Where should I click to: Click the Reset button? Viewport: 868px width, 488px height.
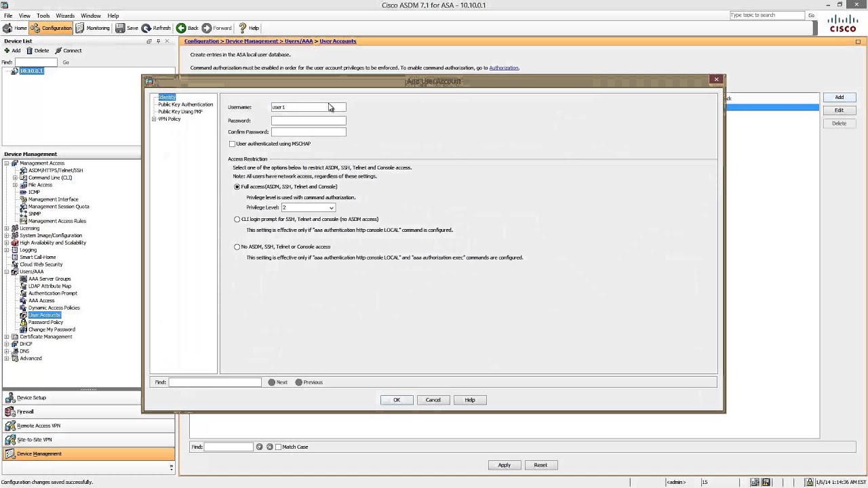tap(540, 465)
